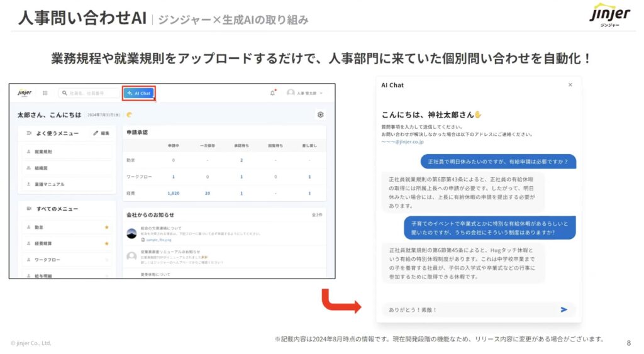Open the AI Chat button in header

coord(139,93)
